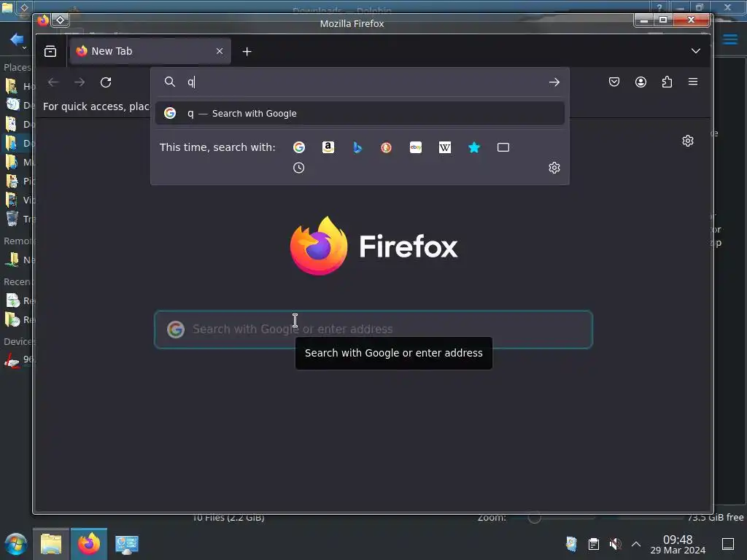Click Firefox taskbar icon
Image resolution: width=747 pixels, height=560 pixels.
point(89,544)
